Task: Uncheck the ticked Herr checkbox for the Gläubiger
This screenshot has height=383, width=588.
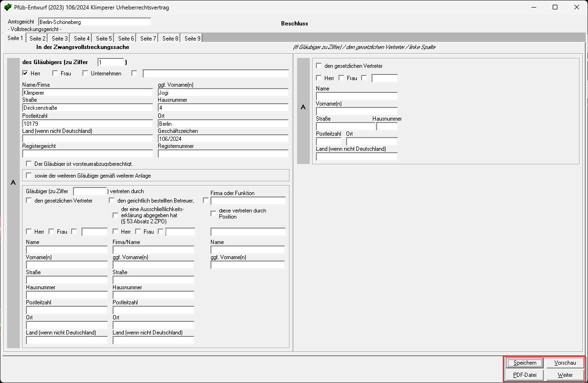Action: (x=25, y=73)
